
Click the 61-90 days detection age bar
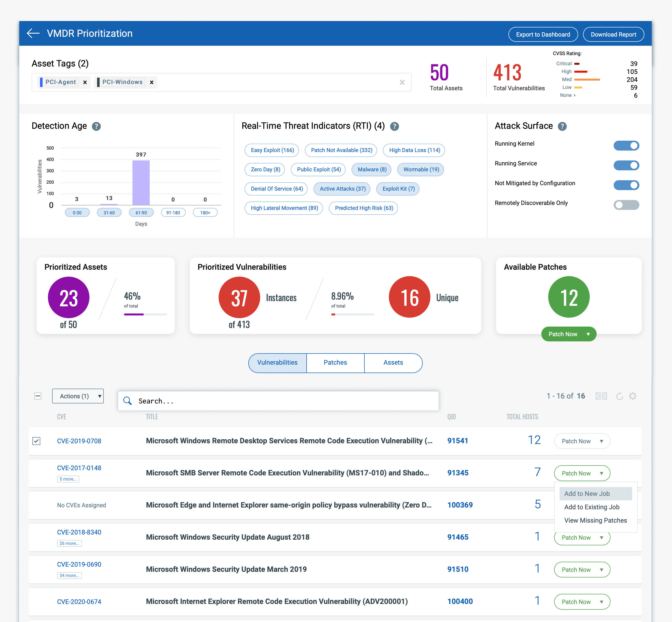click(x=141, y=183)
